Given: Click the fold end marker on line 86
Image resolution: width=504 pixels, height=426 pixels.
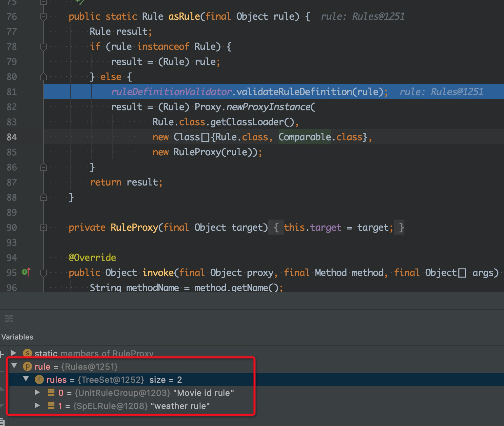Looking at the screenshot, I should click(44, 167).
